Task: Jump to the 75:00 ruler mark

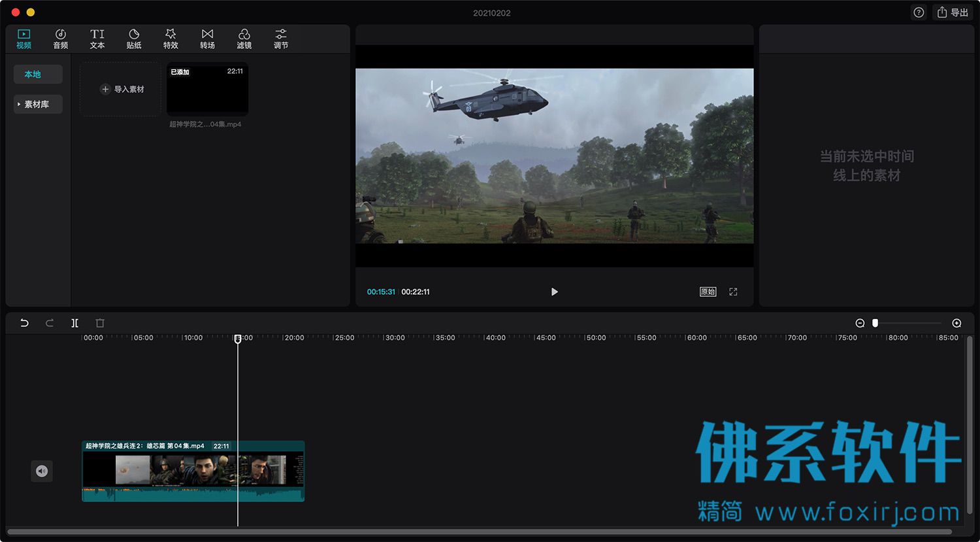Action: click(847, 338)
